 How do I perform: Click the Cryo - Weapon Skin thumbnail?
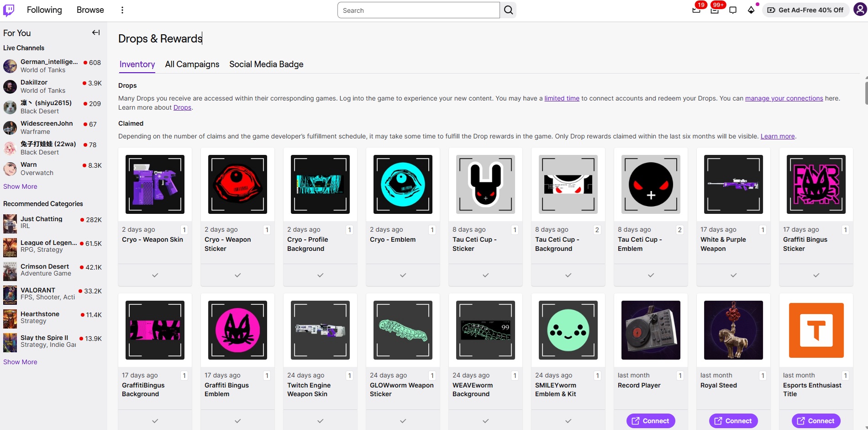click(155, 184)
